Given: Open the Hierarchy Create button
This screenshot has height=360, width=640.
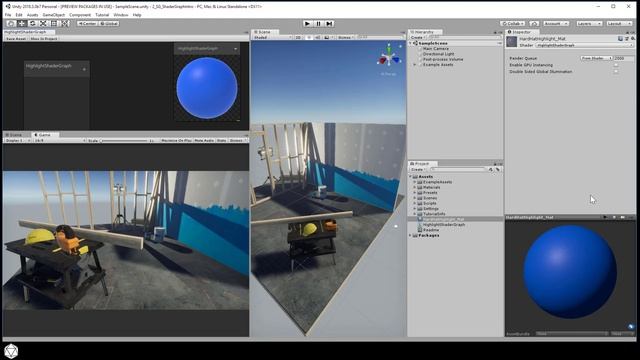Looking at the screenshot, I should [417, 38].
